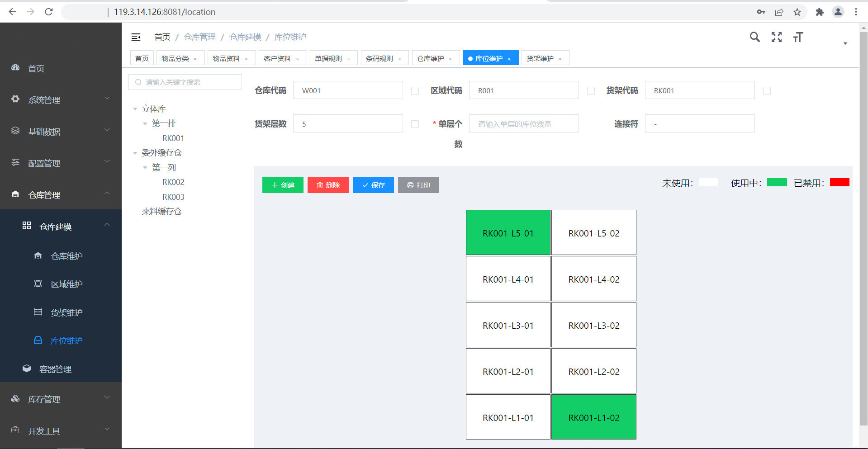This screenshot has width=868, height=449.
Task: Collapse the 立体库 tree node
Action: (135, 109)
